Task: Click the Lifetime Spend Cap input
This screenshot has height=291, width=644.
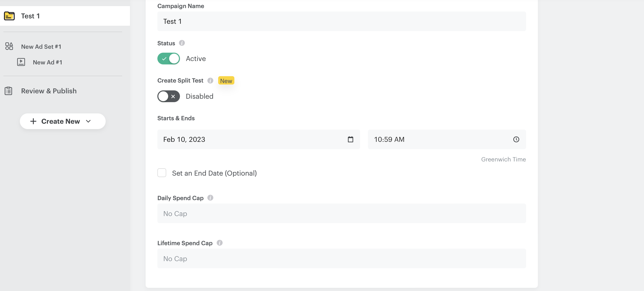Action: click(x=341, y=258)
